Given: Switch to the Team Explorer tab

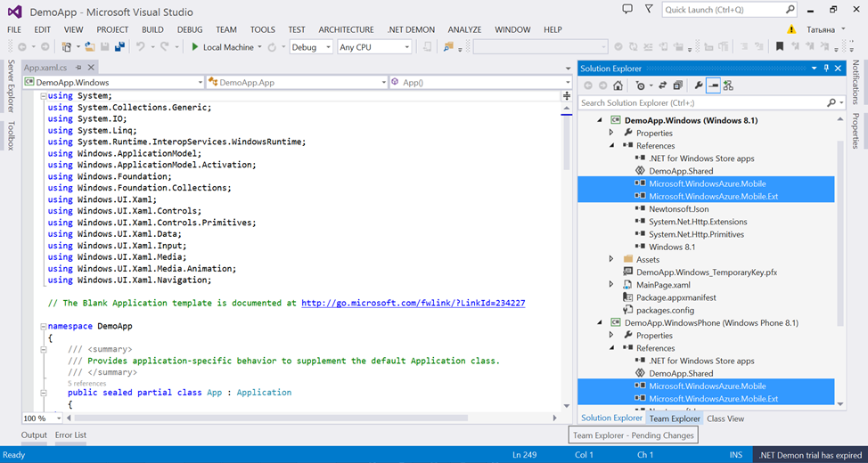Looking at the screenshot, I should 675,418.
